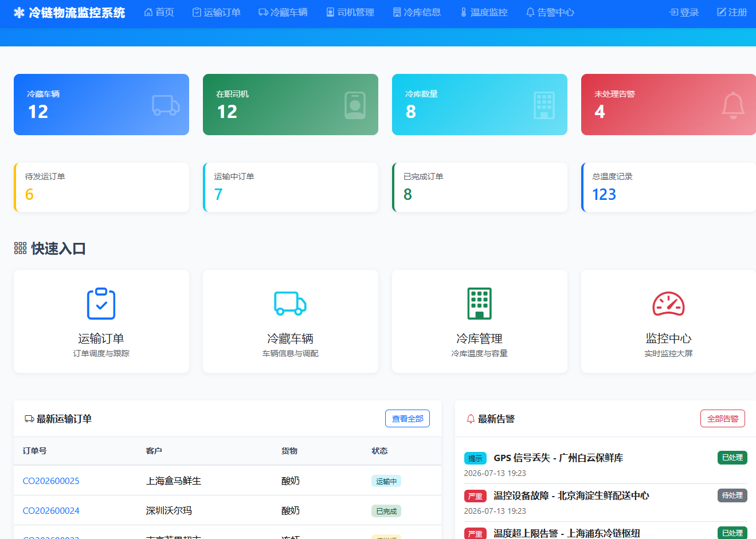Click the blue clipboard-check 运输订单 icon
This screenshot has width=756, height=539.
(101, 303)
